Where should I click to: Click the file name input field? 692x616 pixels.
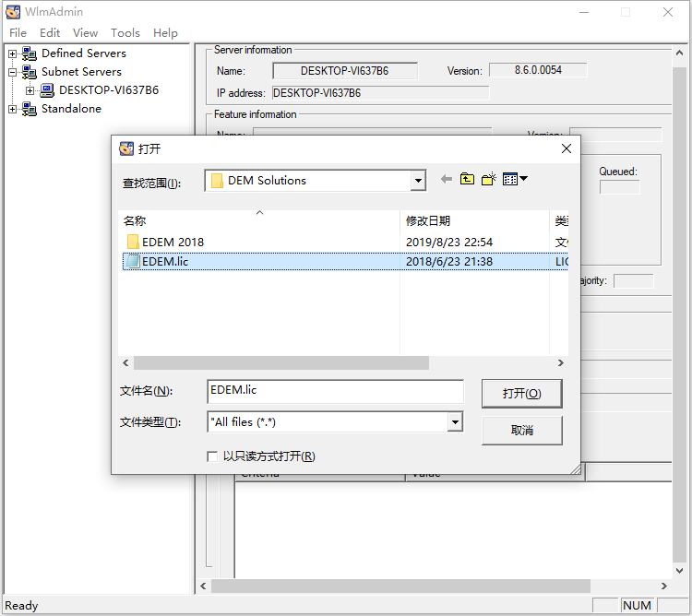pos(336,391)
